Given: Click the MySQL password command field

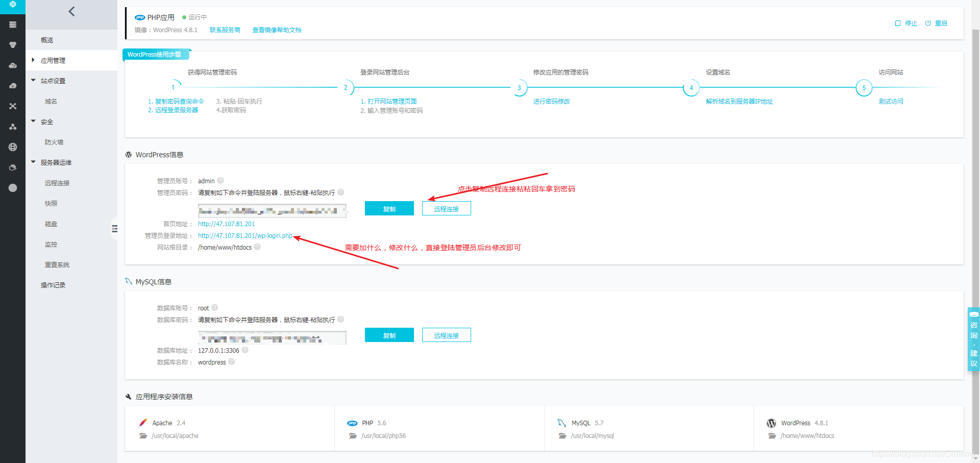Looking at the screenshot, I should pos(272,337).
